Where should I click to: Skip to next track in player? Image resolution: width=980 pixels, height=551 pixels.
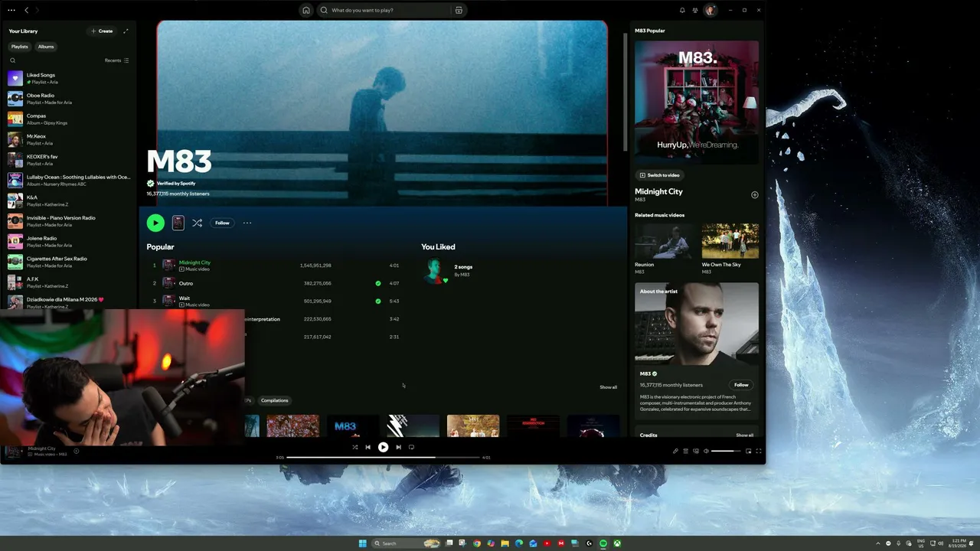(x=398, y=447)
